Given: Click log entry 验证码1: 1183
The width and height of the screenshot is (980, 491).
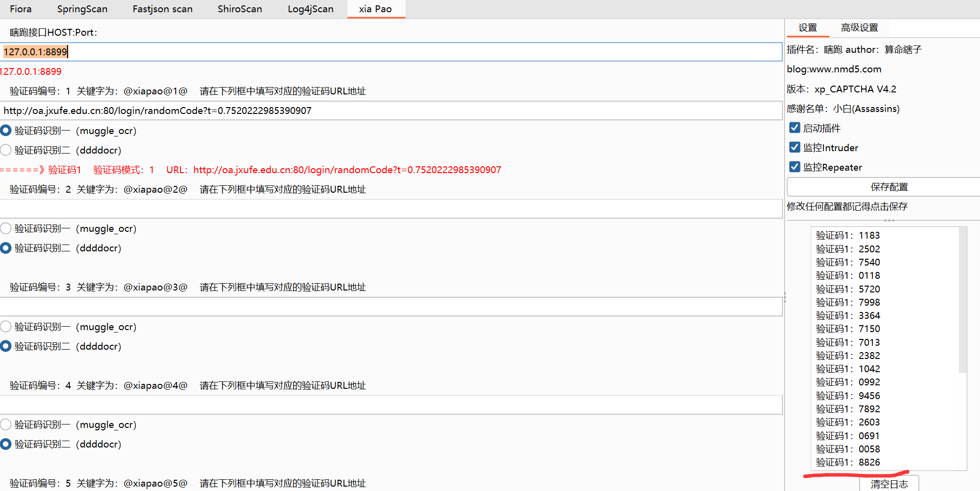Looking at the screenshot, I should point(848,236).
